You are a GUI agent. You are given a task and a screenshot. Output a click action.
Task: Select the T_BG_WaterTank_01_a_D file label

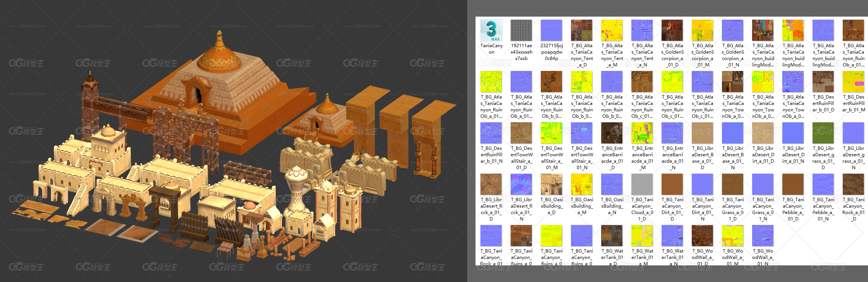(x=612, y=257)
